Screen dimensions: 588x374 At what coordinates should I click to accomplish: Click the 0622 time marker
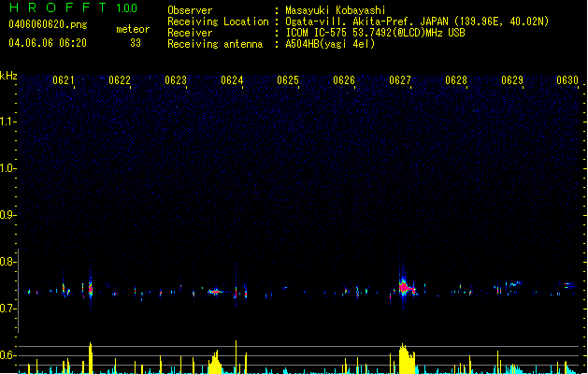pos(120,80)
